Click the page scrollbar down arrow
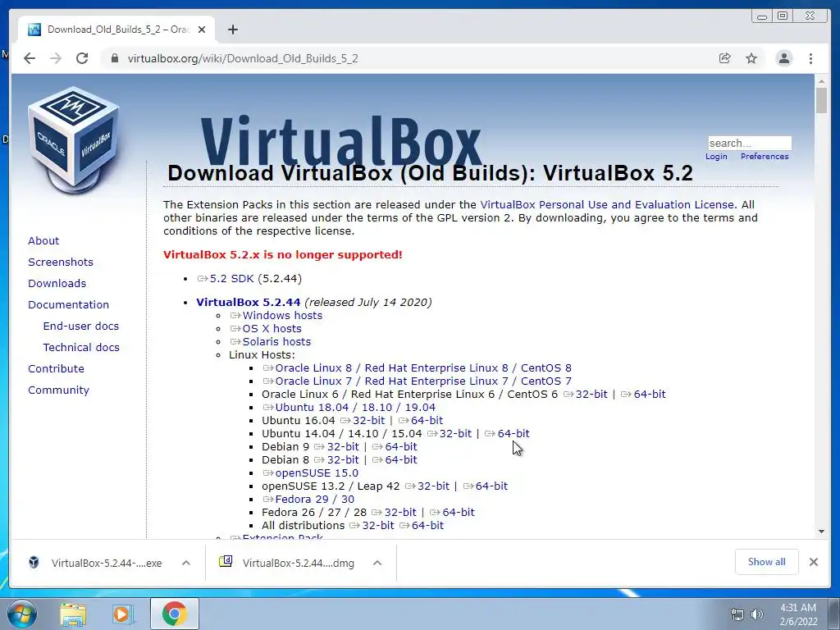Image resolution: width=840 pixels, height=630 pixels. (821, 532)
